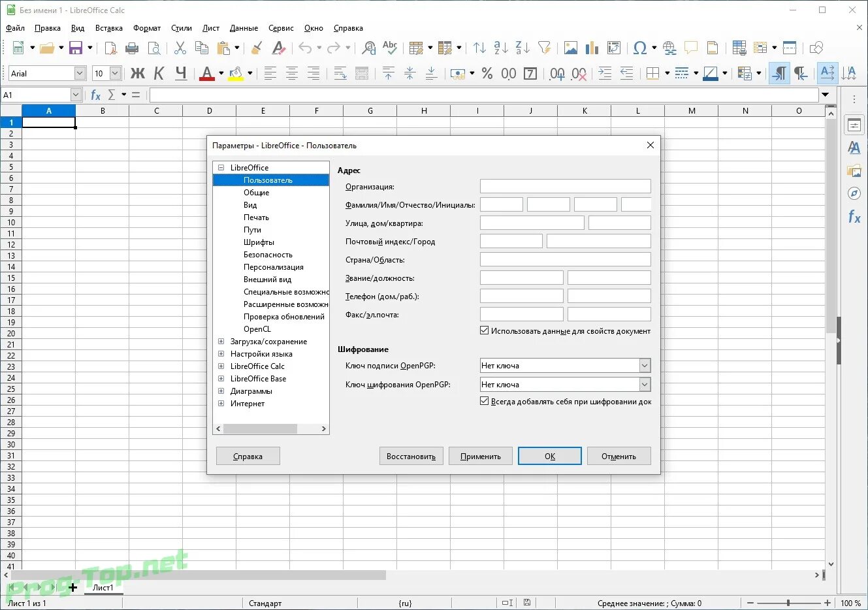This screenshot has height=610, width=868.
Task: Select the Лист1 sheet tab
Action: (103, 587)
